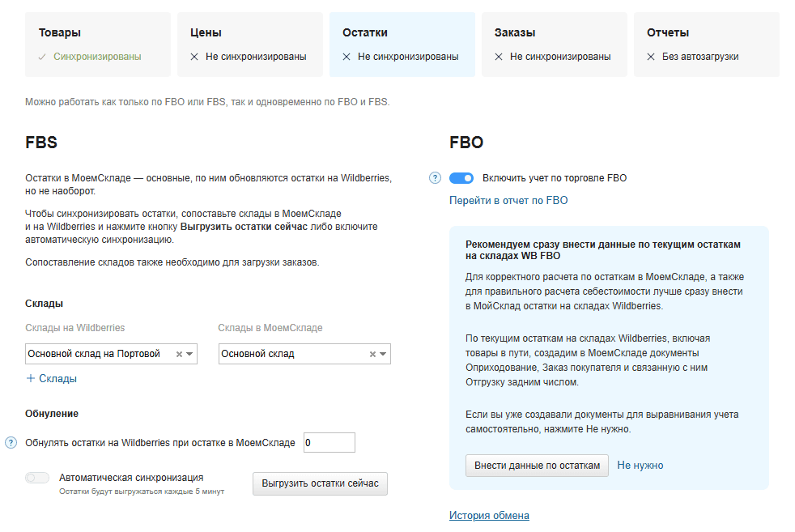Clear the МойСклад warehouse selection with x
The image size is (795, 532).
click(372, 354)
